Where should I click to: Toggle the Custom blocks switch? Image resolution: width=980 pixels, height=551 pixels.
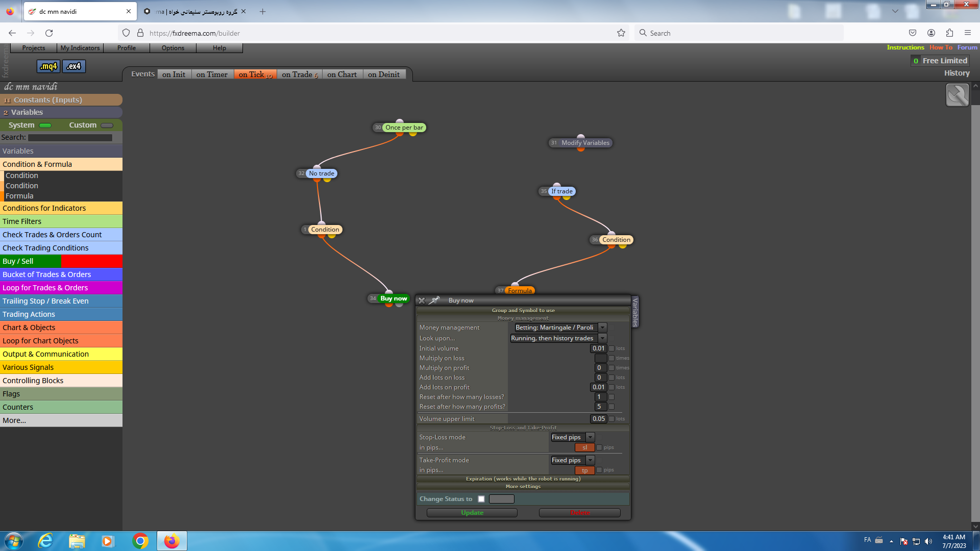pos(107,126)
